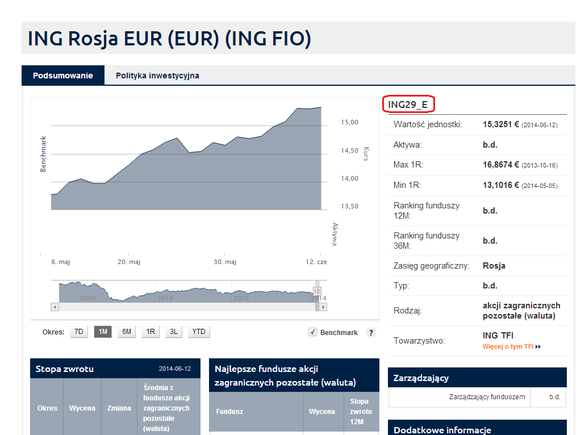Toggle the Benchmark checkbox
This screenshot has height=435, width=585.
(312, 332)
